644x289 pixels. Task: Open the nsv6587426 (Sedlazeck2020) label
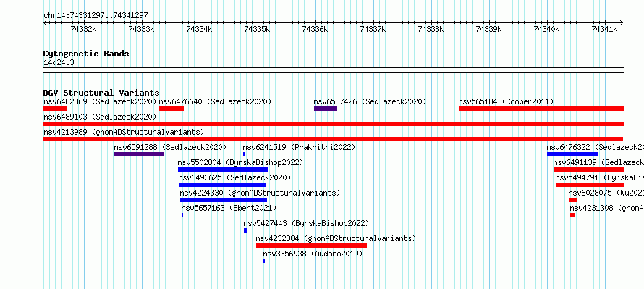[x=370, y=101]
